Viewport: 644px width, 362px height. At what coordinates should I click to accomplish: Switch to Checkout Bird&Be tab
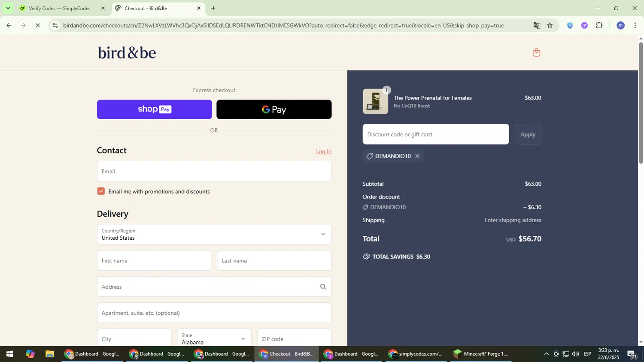tap(157, 8)
